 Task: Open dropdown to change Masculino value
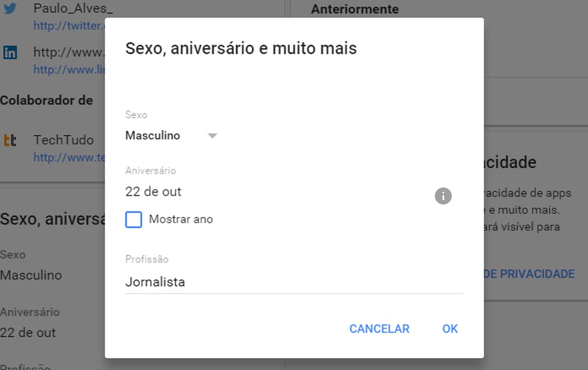click(x=212, y=135)
